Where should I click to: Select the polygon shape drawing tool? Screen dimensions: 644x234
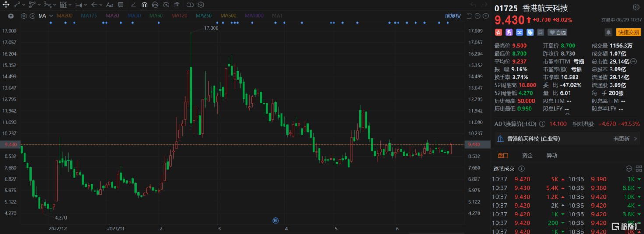click(x=32, y=5)
